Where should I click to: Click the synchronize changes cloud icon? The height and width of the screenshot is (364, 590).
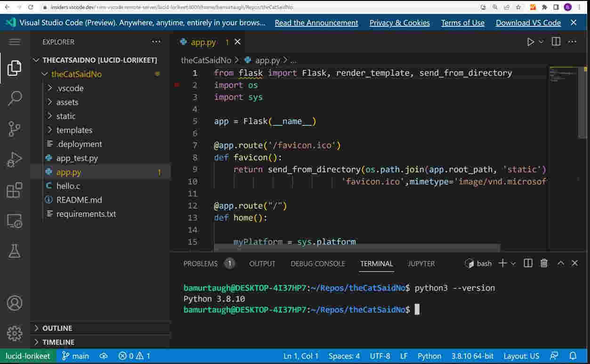click(x=104, y=356)
